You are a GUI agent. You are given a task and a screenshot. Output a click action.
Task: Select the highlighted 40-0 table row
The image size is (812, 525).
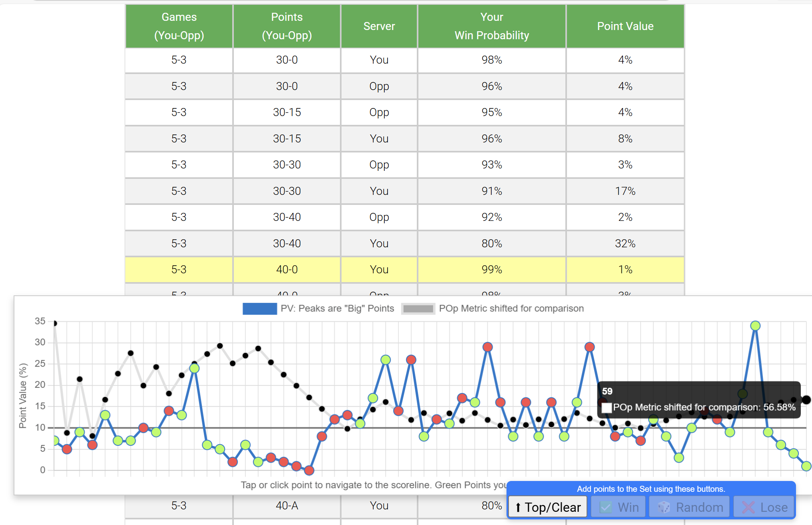[404, 270]
